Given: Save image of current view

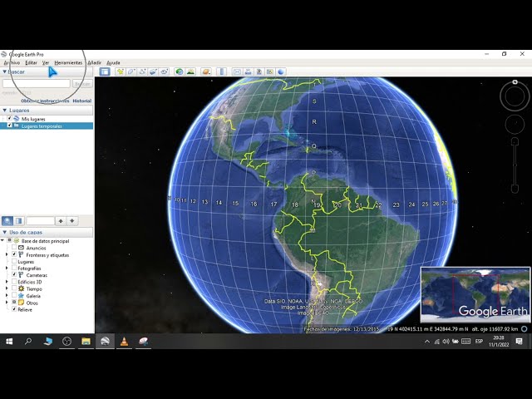Looking at the screenshot, I should [x=259, y=71].
